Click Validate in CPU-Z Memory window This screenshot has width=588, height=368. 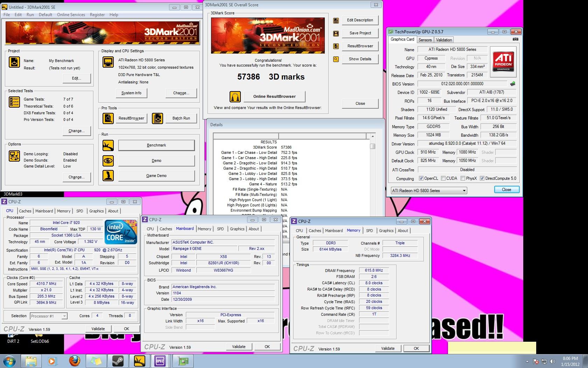(x=387, y=348)
